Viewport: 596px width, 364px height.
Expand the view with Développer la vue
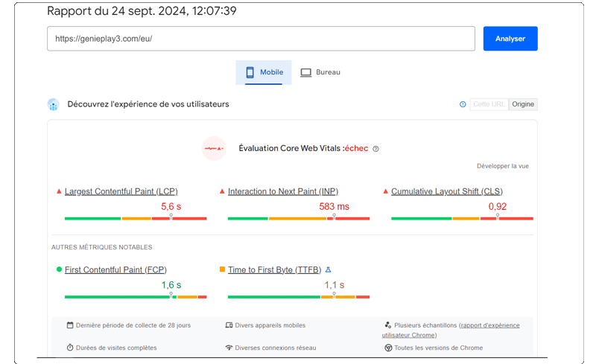503,166
